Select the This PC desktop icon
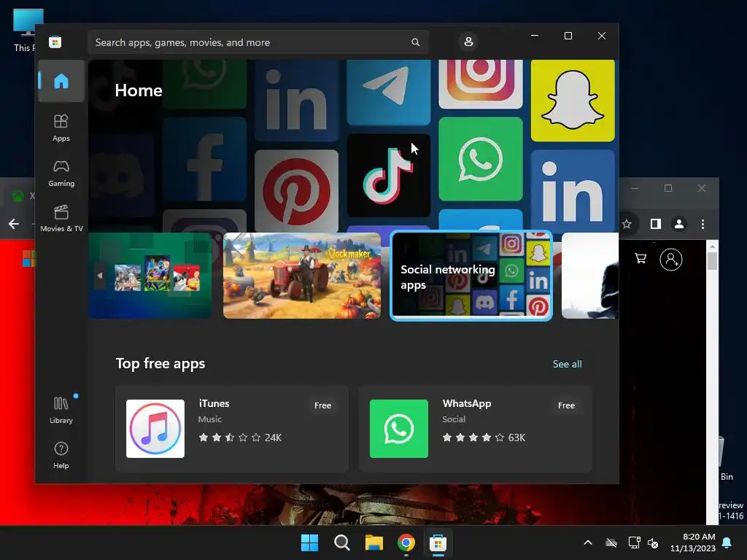Screen dimensions: 747x560 pos(25,31)
